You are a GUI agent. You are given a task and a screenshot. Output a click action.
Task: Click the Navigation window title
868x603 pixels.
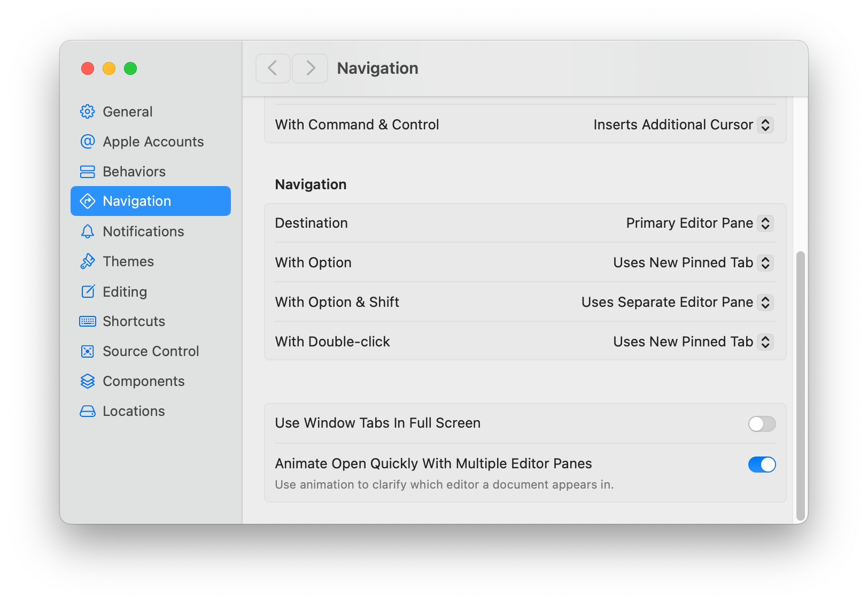(377, 68)
